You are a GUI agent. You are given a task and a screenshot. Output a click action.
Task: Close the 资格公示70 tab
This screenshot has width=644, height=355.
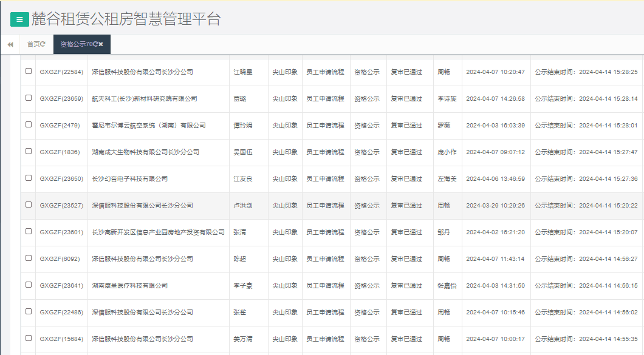pyautogui.click(x=101, y=44)
